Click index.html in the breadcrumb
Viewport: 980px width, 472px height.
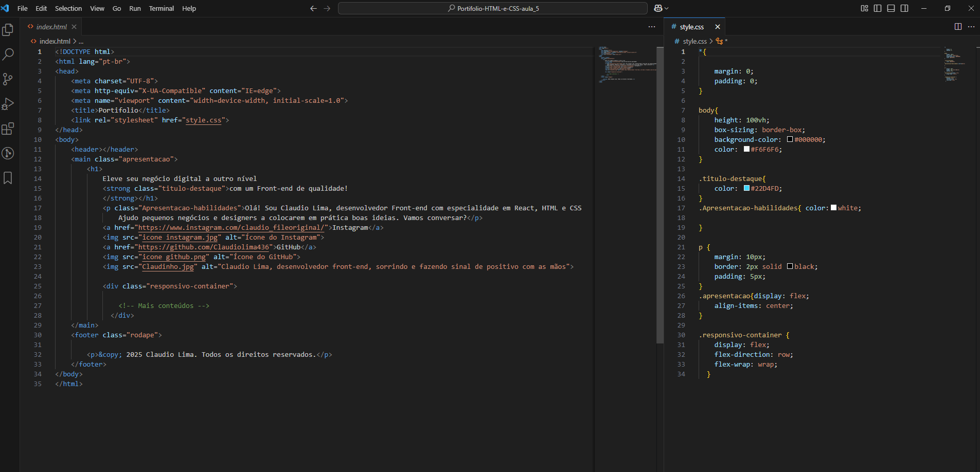(x=55, y=41)
